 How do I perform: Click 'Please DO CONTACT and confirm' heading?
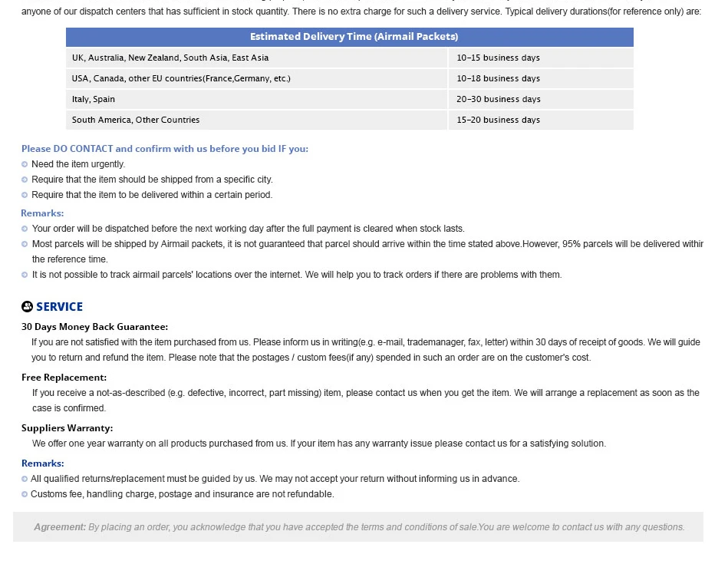click(x=165, y=149)
